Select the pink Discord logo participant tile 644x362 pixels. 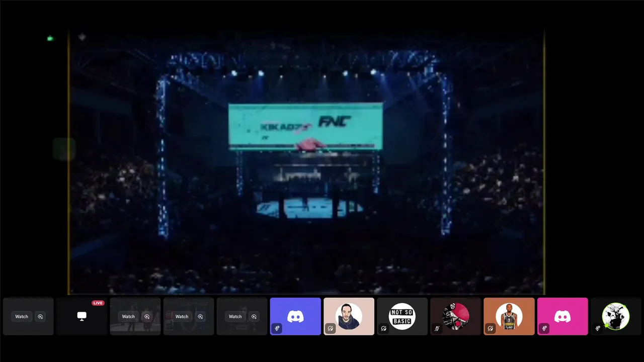(562, 316)
